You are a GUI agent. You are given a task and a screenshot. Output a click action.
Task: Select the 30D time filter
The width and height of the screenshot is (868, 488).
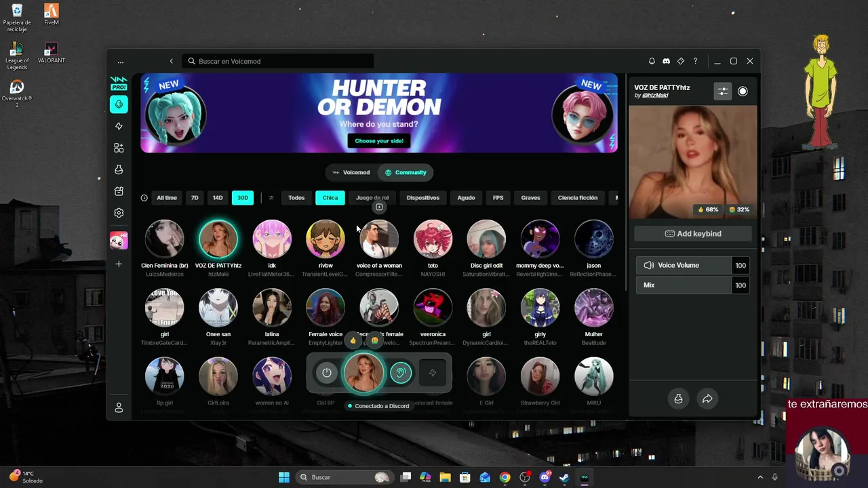pyautogui.click(x=242, y=198)
